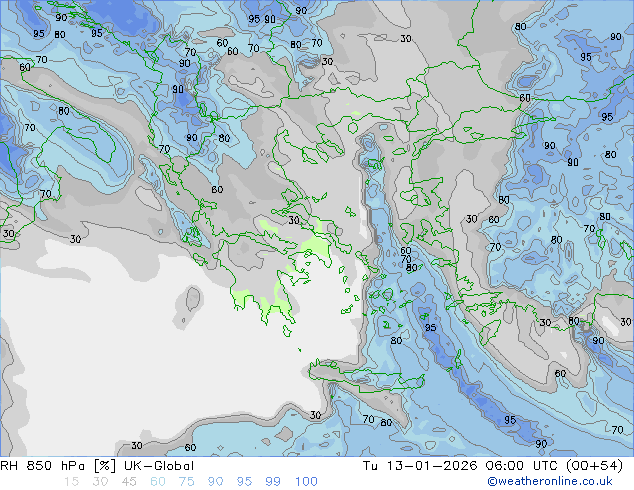The width and height of the screenshot is (634, 490).
Task: Select the legend value 45 in the color scale
Action: pos(129,482)
